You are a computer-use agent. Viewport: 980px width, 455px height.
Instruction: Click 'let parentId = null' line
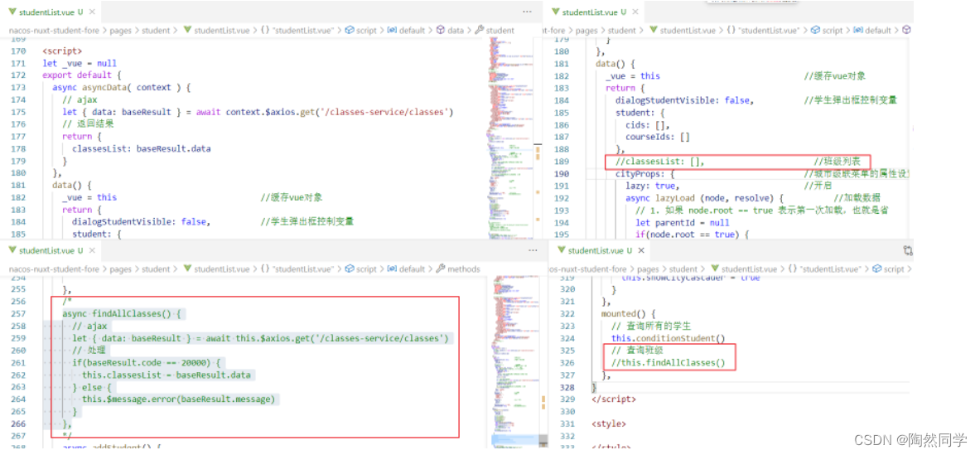[683, 222]
